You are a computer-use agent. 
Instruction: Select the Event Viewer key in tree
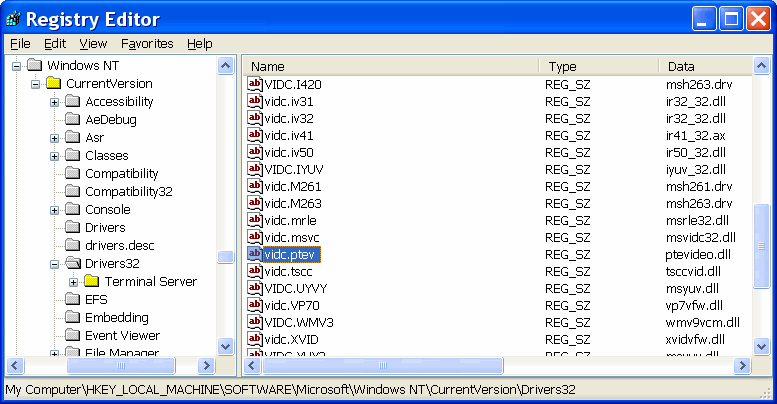click(122, 336)
